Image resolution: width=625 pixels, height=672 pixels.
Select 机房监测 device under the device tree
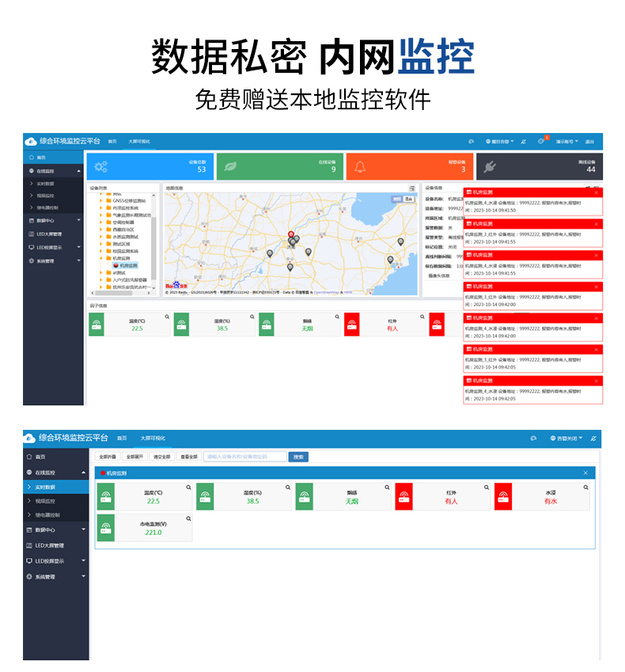pos(128,265)
